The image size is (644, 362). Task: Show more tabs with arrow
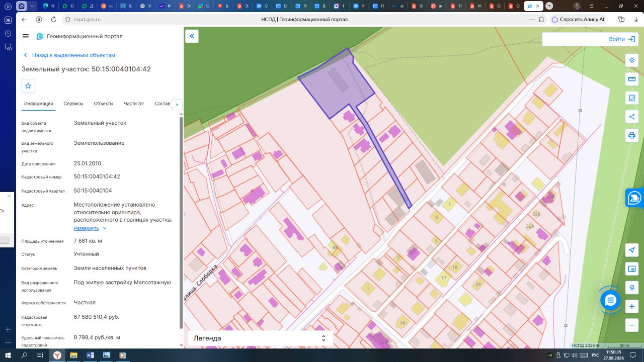(x=177, y=104)
